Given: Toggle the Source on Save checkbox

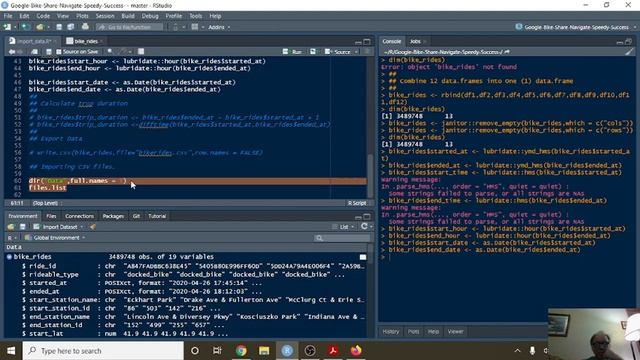Looking at the screenshot, I should click(x=59, y=52).
